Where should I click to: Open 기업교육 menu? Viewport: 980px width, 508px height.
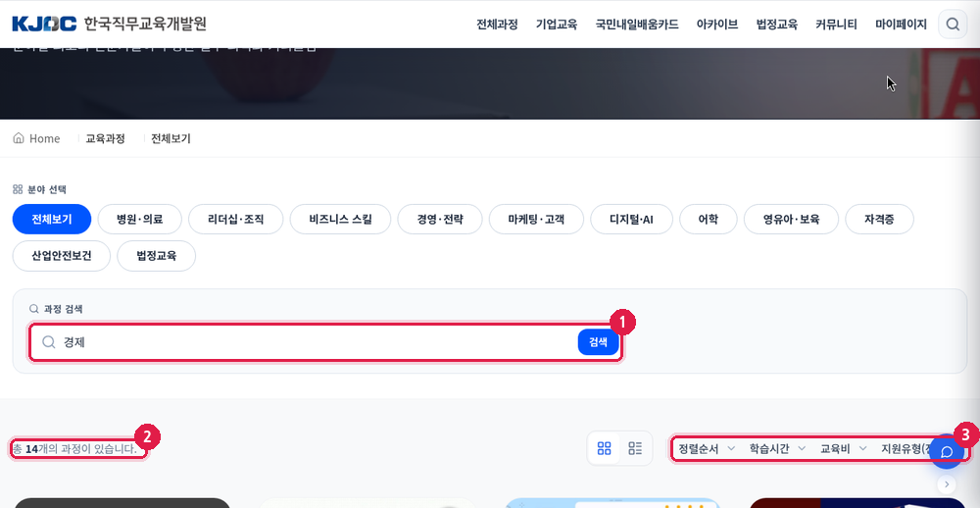click(557, 25)
